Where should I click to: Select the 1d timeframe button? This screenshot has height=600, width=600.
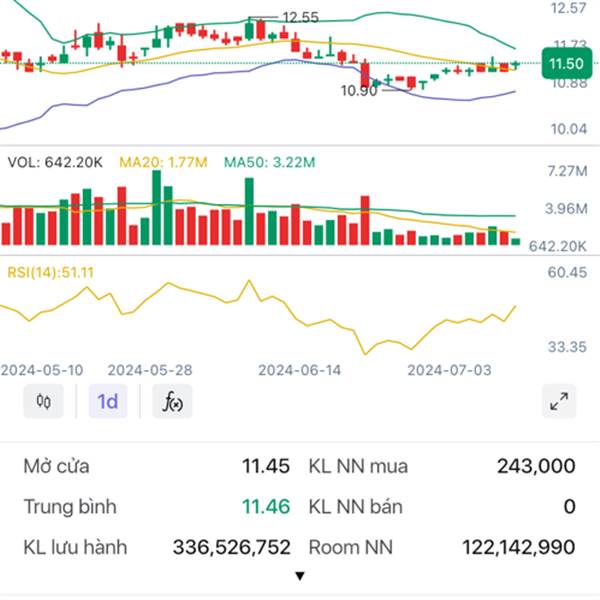(108, 401)
